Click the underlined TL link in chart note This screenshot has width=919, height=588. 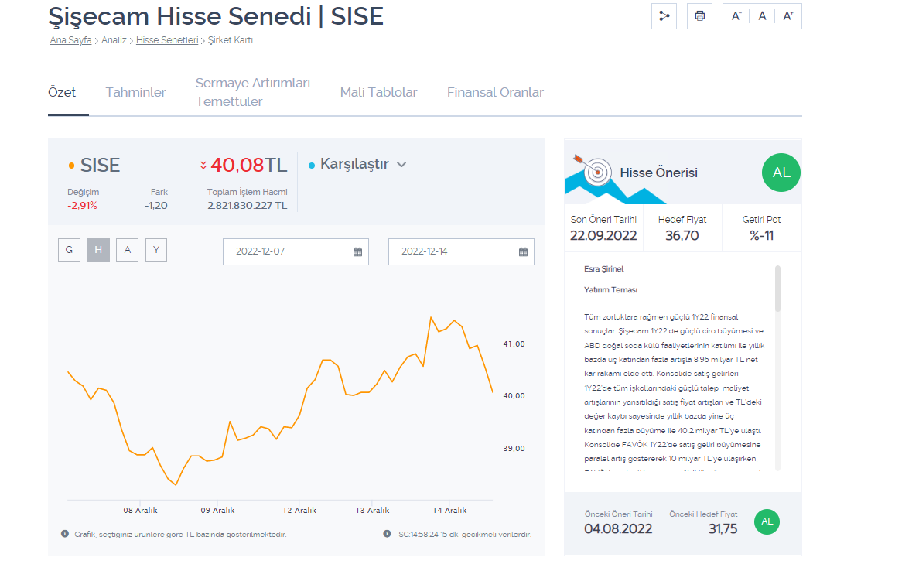(190, 535)
